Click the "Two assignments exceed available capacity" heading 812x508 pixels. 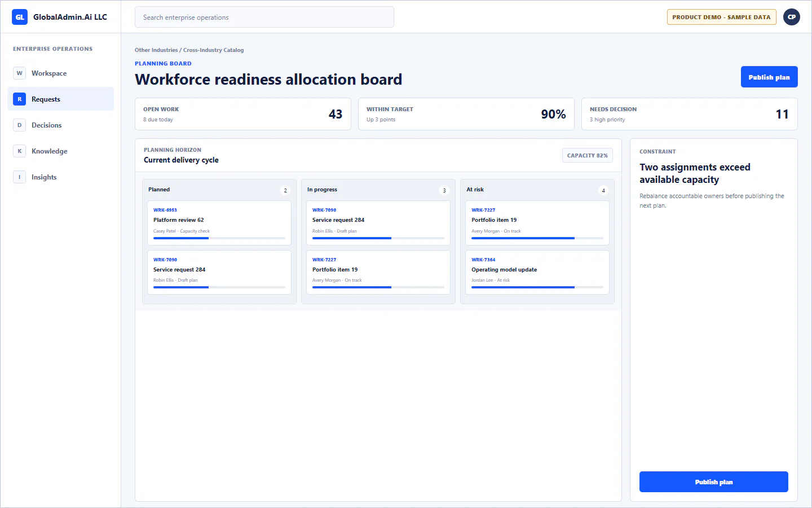tap(695, 173)
